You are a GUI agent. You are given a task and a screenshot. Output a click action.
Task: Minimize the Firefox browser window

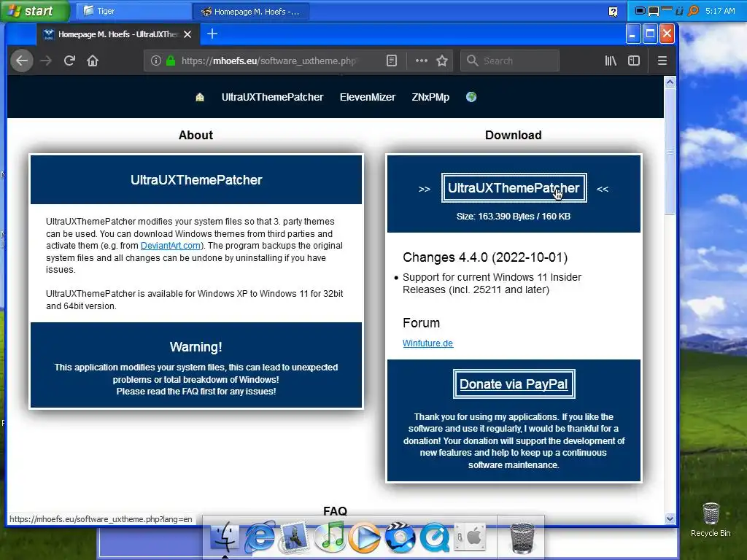(x=632, y=34)
